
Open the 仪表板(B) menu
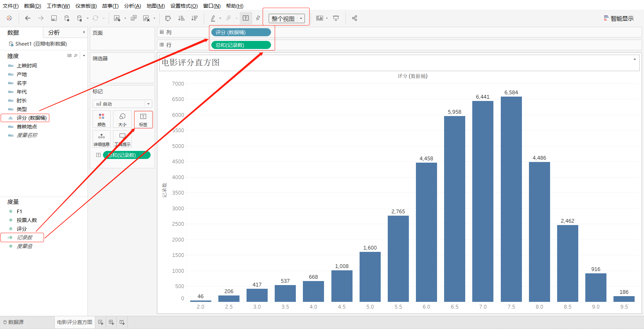(86, 6)
